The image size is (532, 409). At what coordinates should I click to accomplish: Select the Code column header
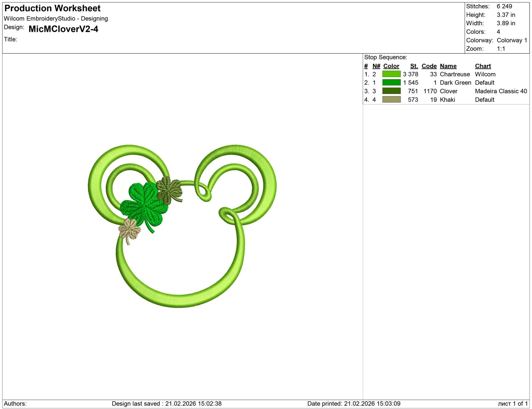point(429,66)
